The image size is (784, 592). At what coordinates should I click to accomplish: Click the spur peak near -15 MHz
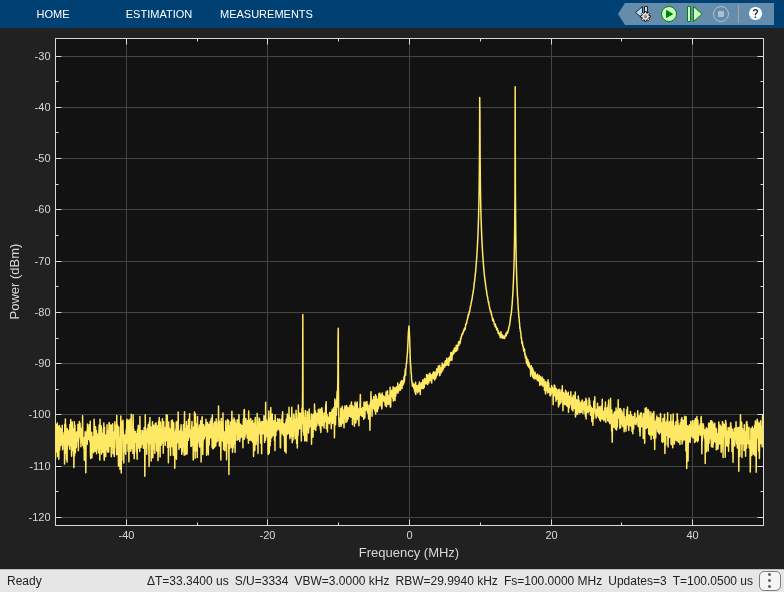[x=302, y=316]
